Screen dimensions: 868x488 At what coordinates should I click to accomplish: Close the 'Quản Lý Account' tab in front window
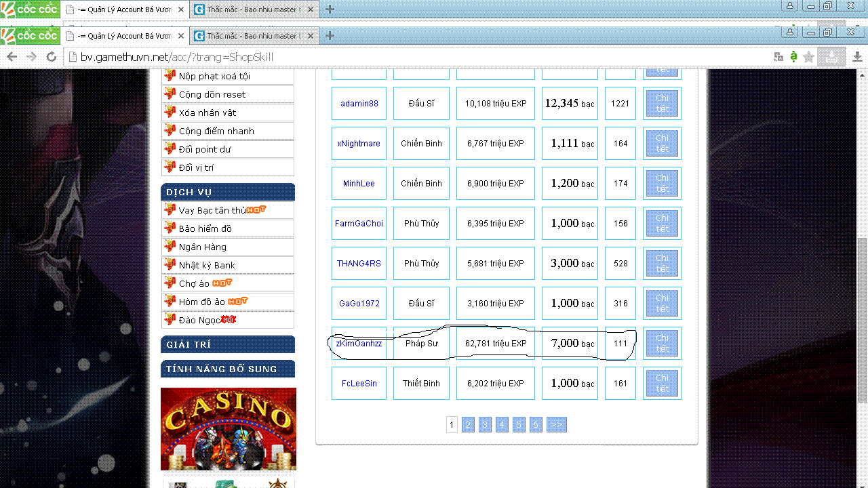[x=180, y=35]
